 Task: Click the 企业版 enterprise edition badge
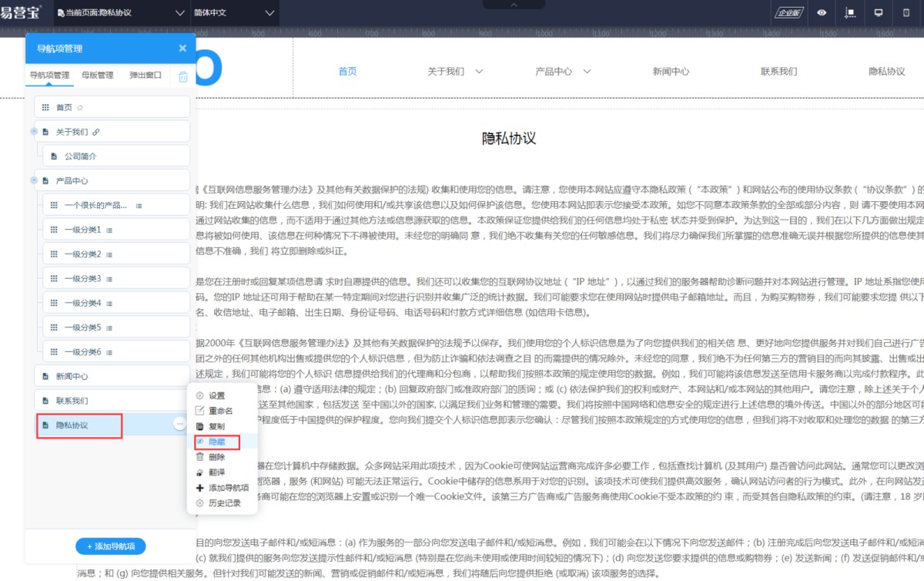tap(790, 13)
